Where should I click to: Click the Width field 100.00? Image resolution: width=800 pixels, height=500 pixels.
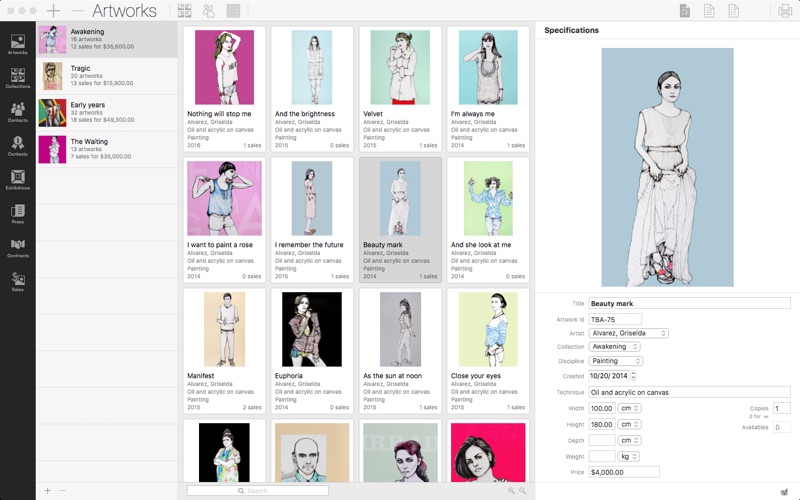pyautogui.click(x=602, y=408)
